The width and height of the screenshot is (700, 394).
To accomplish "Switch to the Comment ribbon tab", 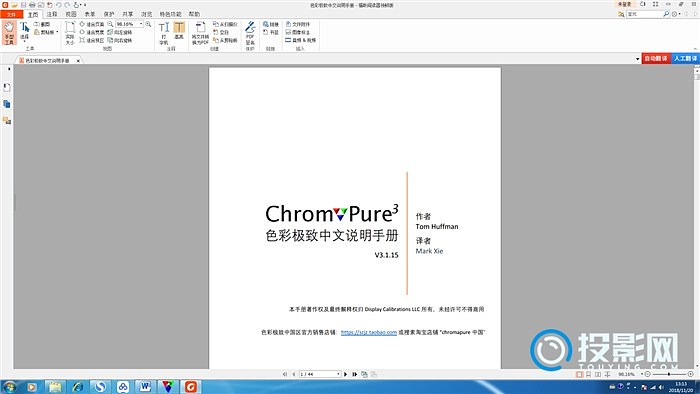I will click(52, 14).
